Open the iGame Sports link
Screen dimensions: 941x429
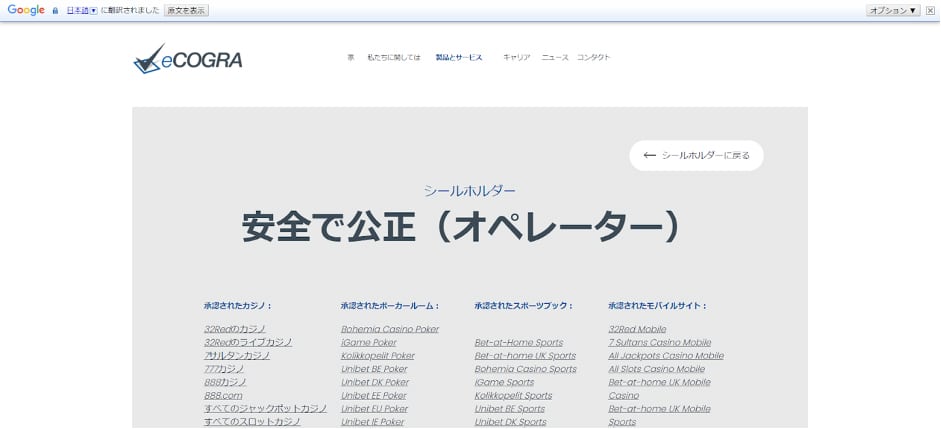pos(504,382)
